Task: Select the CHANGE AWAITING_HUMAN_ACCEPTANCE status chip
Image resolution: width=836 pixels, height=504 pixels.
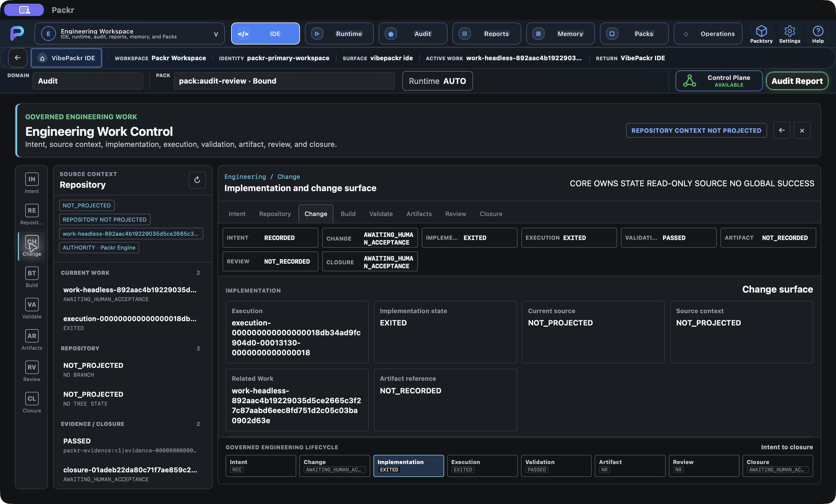Action: (x=370, y=238)
